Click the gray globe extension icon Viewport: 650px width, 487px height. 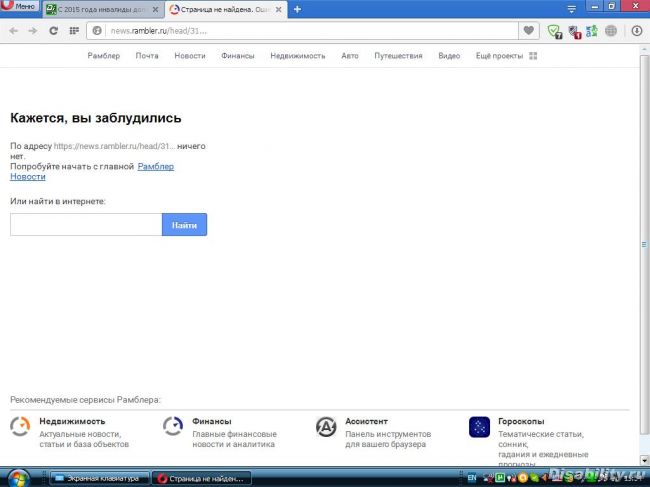611,31
